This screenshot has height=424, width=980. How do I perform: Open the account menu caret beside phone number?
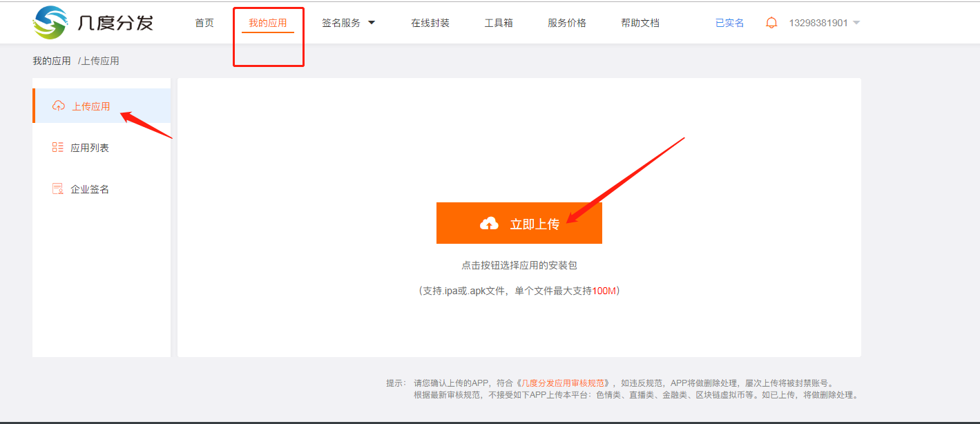point(856,23)
